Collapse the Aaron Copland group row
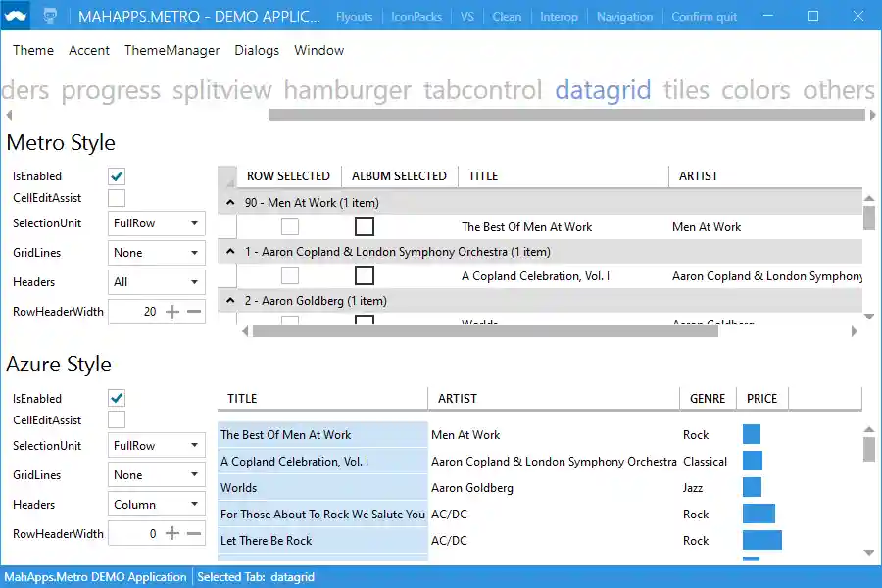The image size is (882, 588). click(x=231, y=252)
